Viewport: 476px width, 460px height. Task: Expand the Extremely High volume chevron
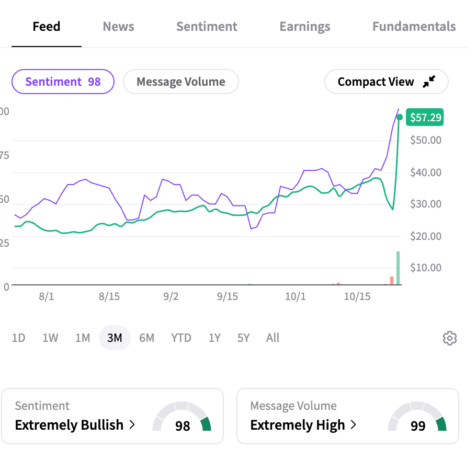click(x=354, y=425)
